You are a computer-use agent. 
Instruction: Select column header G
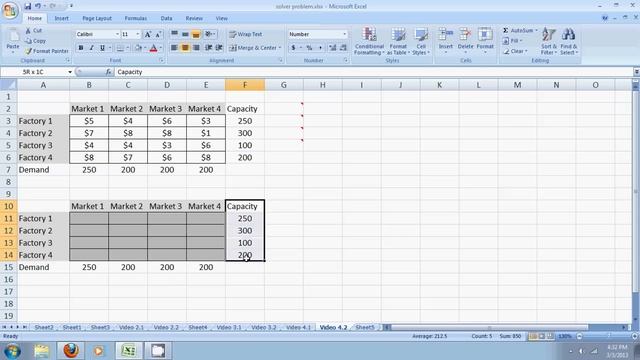point(284,85)
